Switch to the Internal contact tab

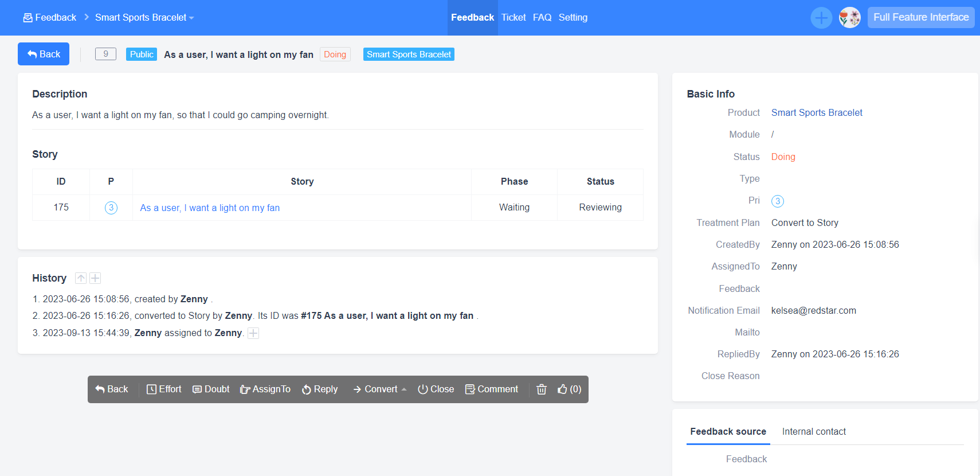813,432
